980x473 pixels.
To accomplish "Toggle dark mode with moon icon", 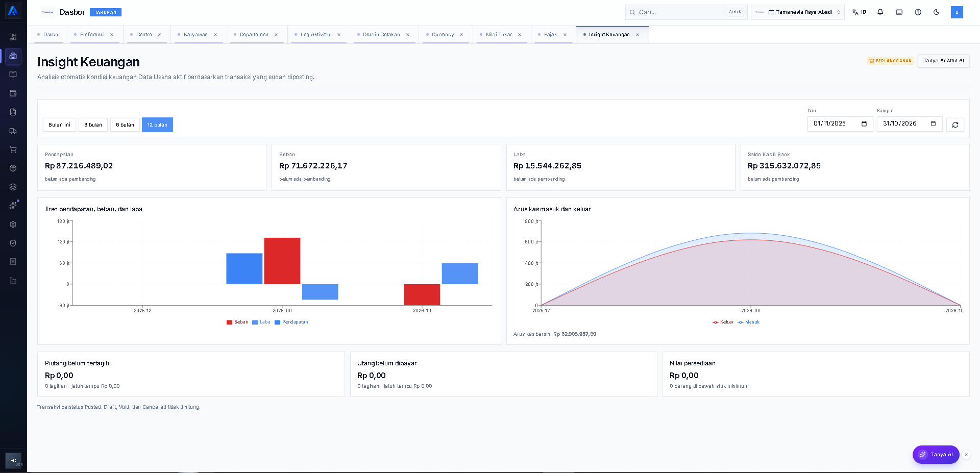I will (937, 12).
